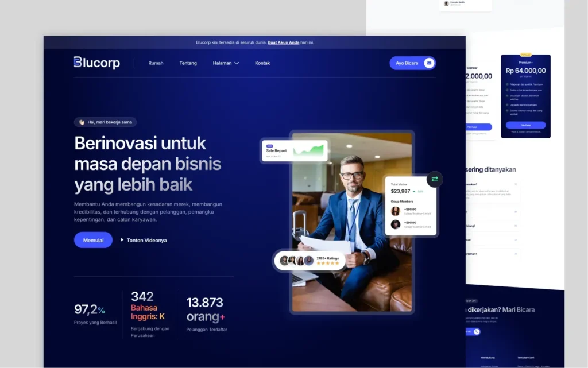Open the Kontak nav link
Image resolution: width=588 pixels, height=368 pixels.
tap(262, 63)
